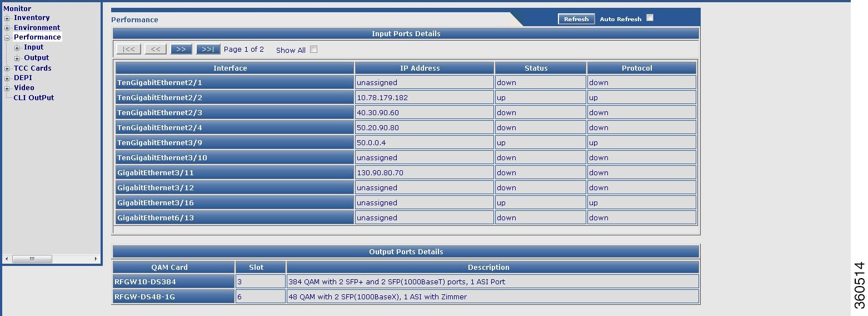Select the TenGigabitEthernet3/10 interface row
This screenshot has height=316, width=868.
[x=406, y=157]
